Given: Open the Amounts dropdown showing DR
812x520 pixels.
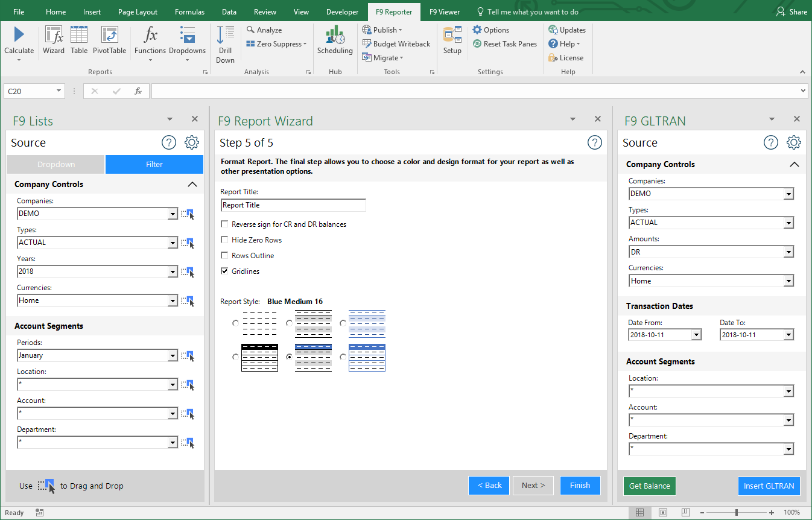Looking at the screenshot, I should pyautogui.click(x=788, y=252).
